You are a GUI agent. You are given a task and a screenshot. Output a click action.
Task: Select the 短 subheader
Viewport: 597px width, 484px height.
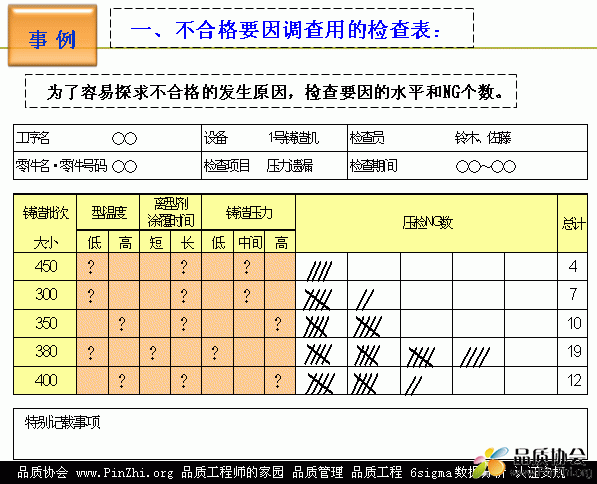pos(155,241)
